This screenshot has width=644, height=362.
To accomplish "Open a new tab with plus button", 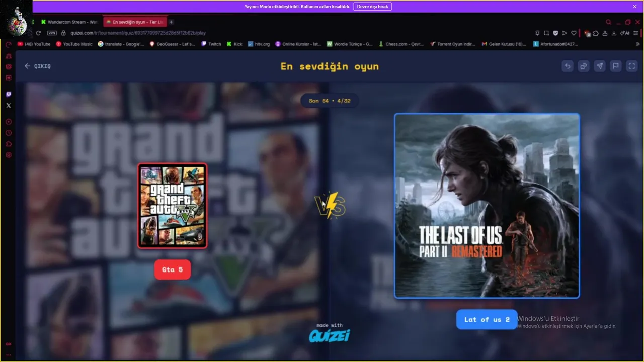I will (x=171, y=22).
